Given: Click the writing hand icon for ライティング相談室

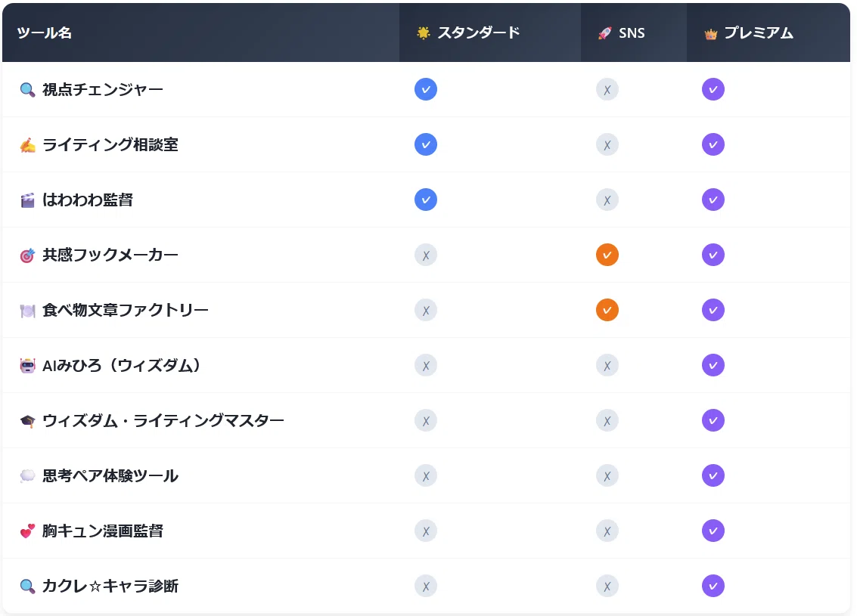Looking at the screenshot, I should 27,144.
